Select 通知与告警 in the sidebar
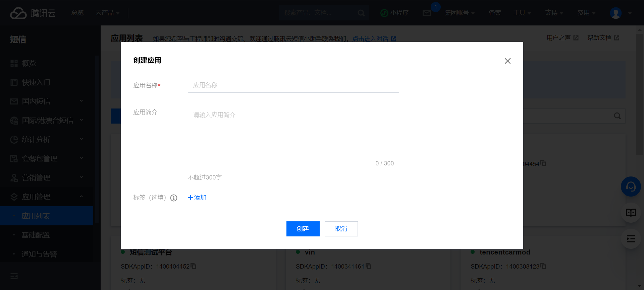The width and height of the screenshot is (644, 290). click(47, 254)
